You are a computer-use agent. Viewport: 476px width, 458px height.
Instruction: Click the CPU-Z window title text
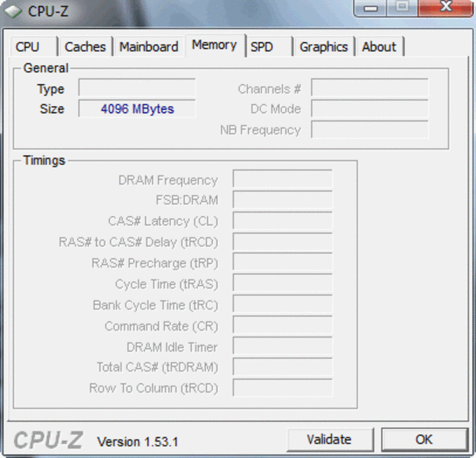coord(48,11)
